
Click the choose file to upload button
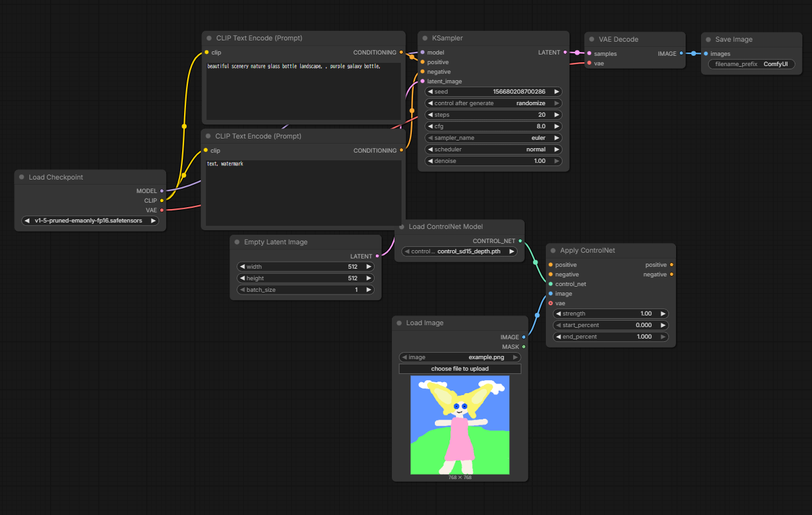pos(460,369)
